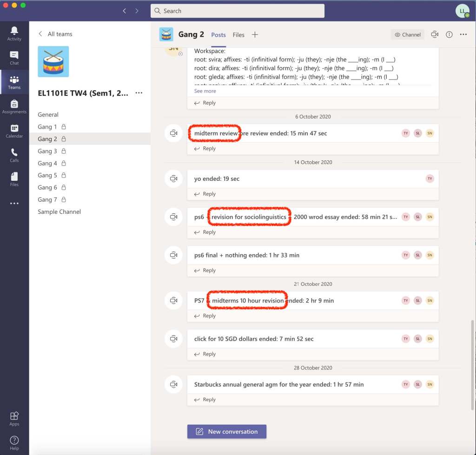Open more options ellipsis in channel header
Viewport: 476px width, 455px height.
click(463, 34)
